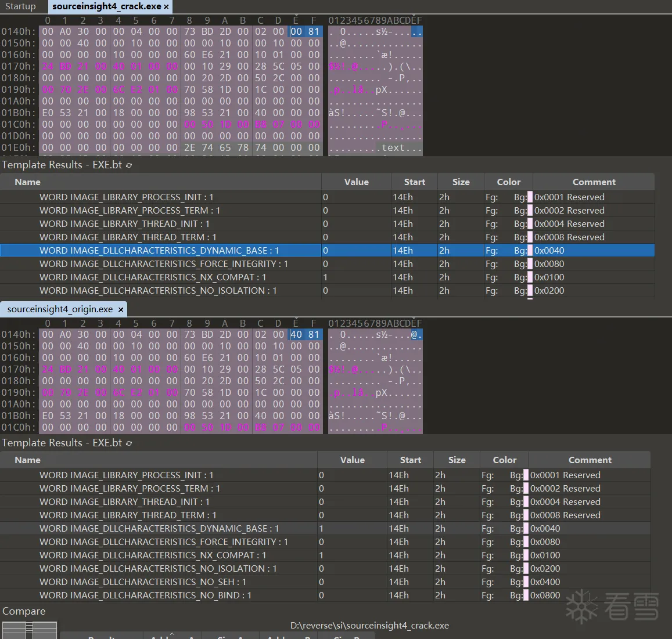Click Bg swatch of NO_BIND row in origin.exe
Screen dimensions: 672x639
pos(526,595)
